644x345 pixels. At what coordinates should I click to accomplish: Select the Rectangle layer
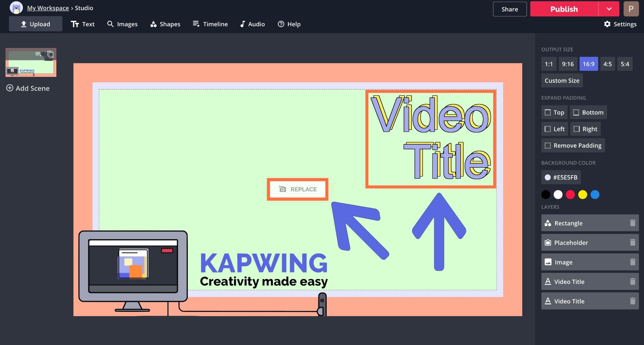590,223
